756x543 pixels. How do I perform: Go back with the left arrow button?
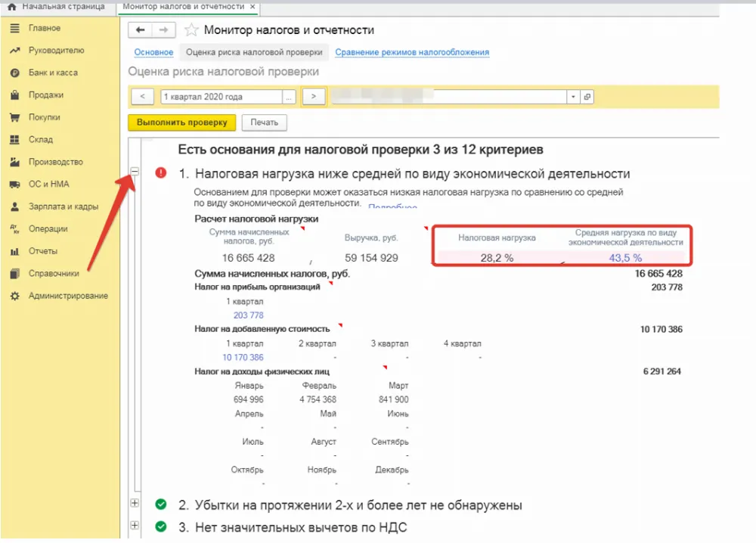[x=141, y=30]
